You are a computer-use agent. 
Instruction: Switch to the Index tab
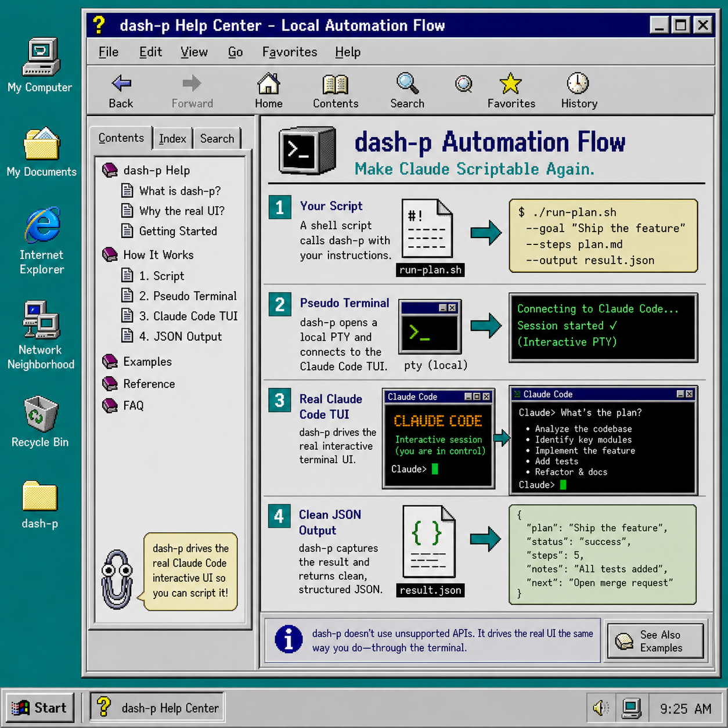click(172, 138)
